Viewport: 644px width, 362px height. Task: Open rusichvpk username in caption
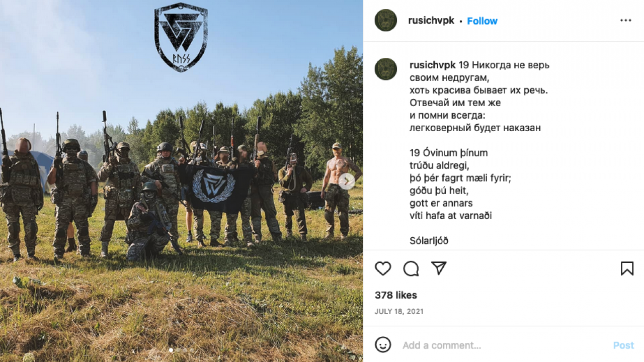(433, 65)
